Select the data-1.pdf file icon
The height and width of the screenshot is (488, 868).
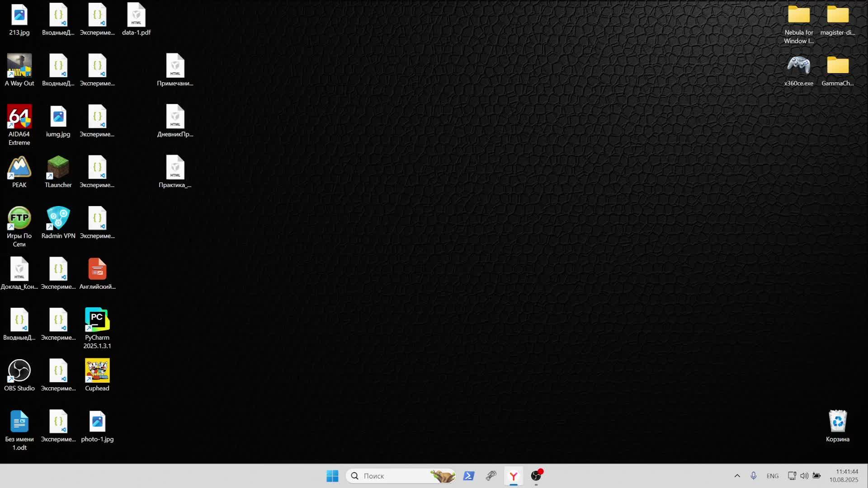(136, 16)
